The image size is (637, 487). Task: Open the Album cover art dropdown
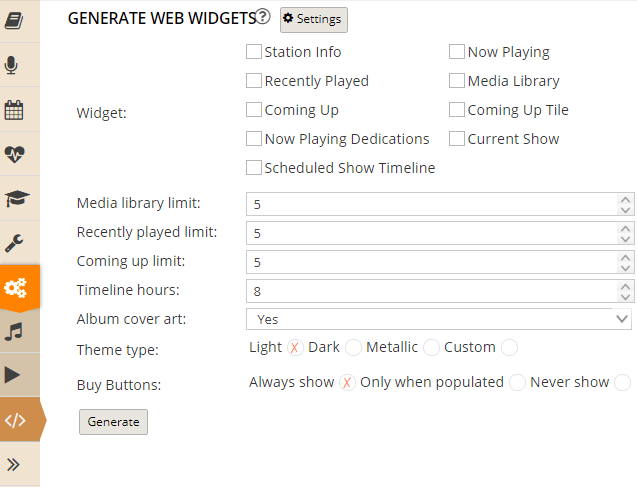(439, 319)
